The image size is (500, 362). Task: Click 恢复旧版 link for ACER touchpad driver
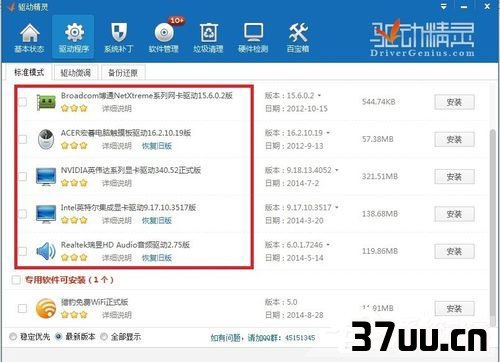coord(157,146)
